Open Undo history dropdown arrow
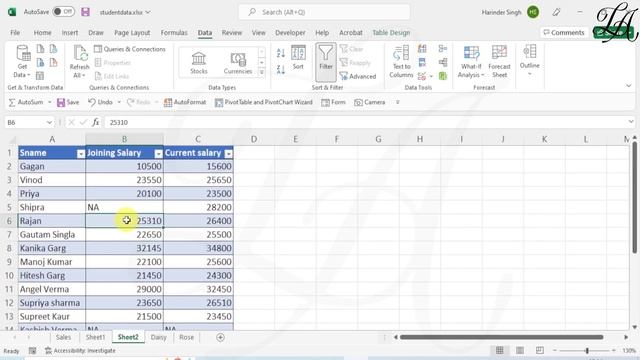640x360 pixels. (x=119, y=102)
